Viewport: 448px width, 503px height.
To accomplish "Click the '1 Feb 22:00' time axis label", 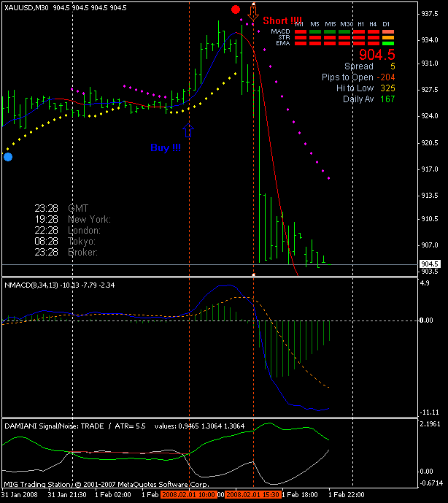I will (347, 495).
